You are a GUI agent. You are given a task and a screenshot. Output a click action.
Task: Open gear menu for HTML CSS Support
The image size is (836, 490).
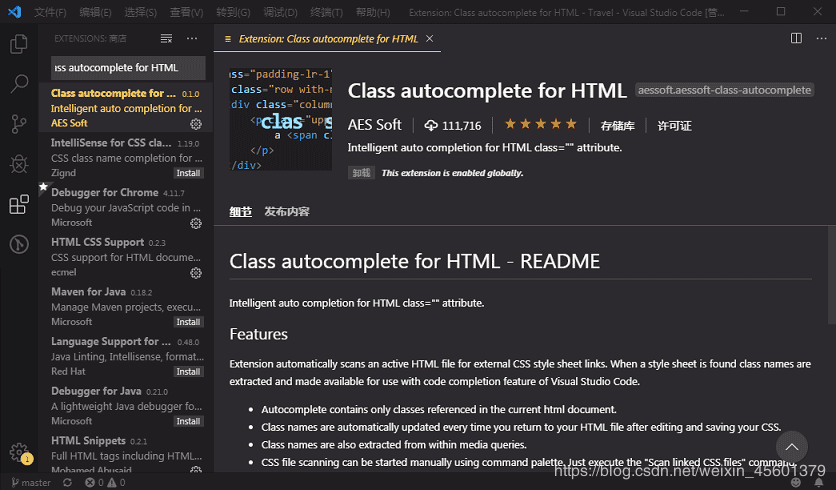(x=196, y=273)
